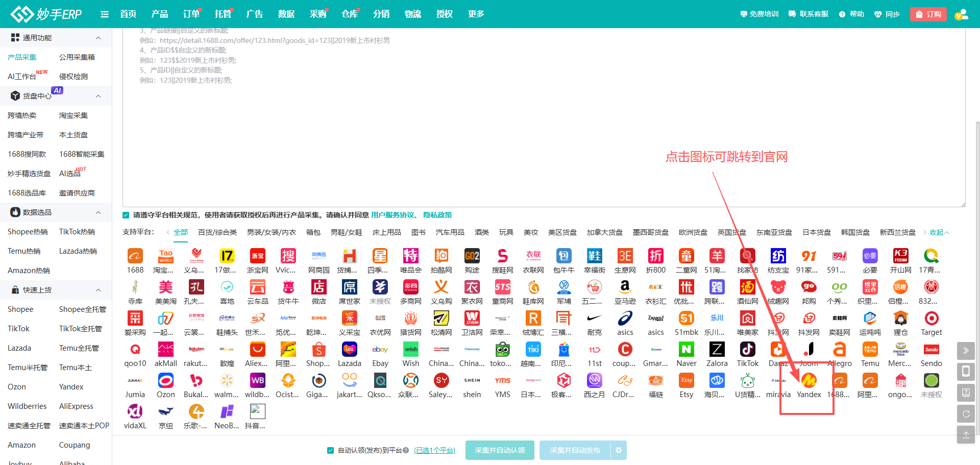This screenshot has height=465, width=980.
Task: Click the 微店 platform icon
Action: [x=319, y=287]
